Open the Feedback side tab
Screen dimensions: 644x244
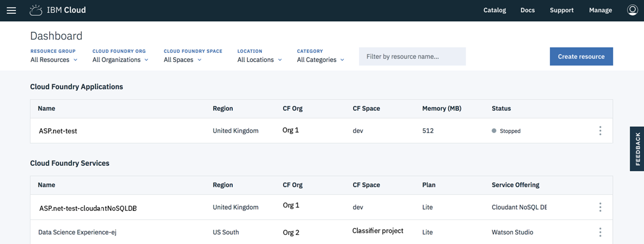click(x=637, y=149)
